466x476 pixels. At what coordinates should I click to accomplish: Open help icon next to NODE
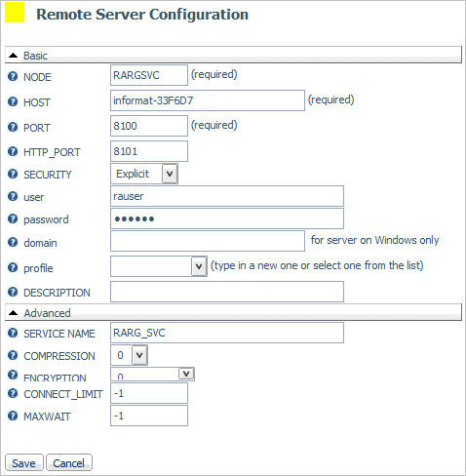click(x=13, y=77)
